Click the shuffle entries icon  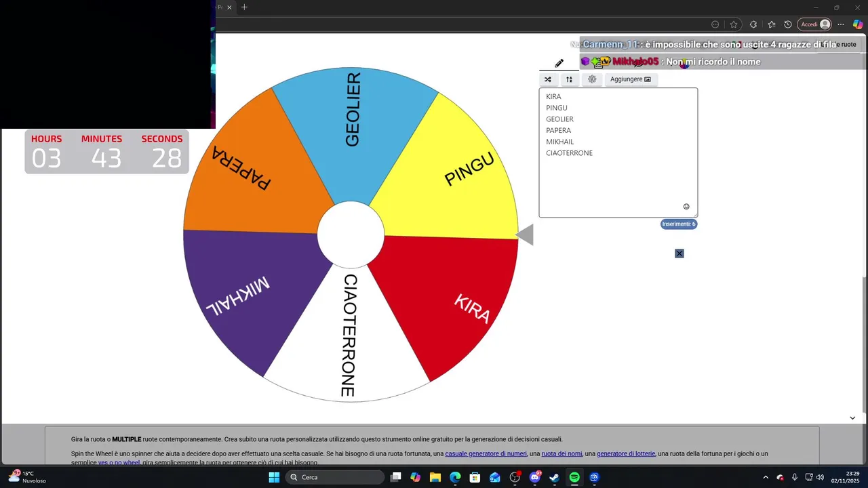548,79
